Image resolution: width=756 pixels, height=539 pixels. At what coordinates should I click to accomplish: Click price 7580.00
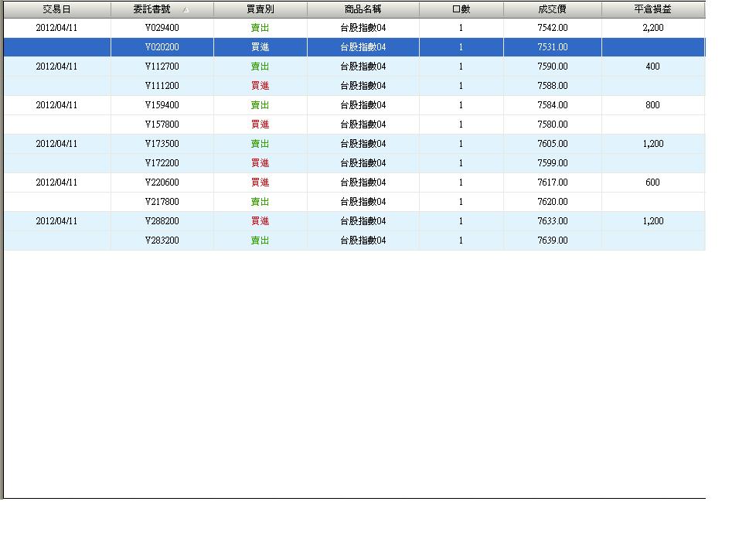coord(553,125)
